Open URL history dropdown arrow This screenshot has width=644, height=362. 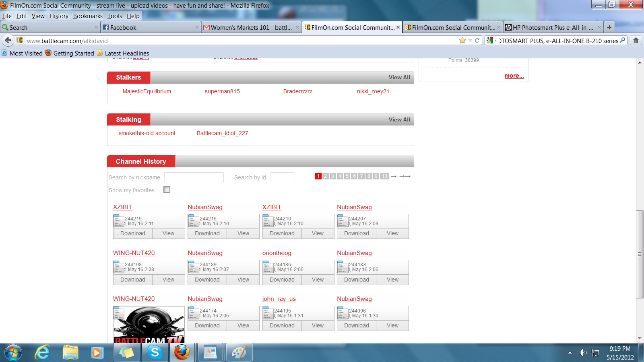[x=470, y=40]
